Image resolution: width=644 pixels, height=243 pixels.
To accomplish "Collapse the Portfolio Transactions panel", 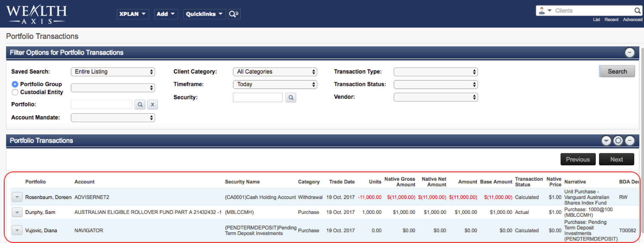I will [630, 141].
